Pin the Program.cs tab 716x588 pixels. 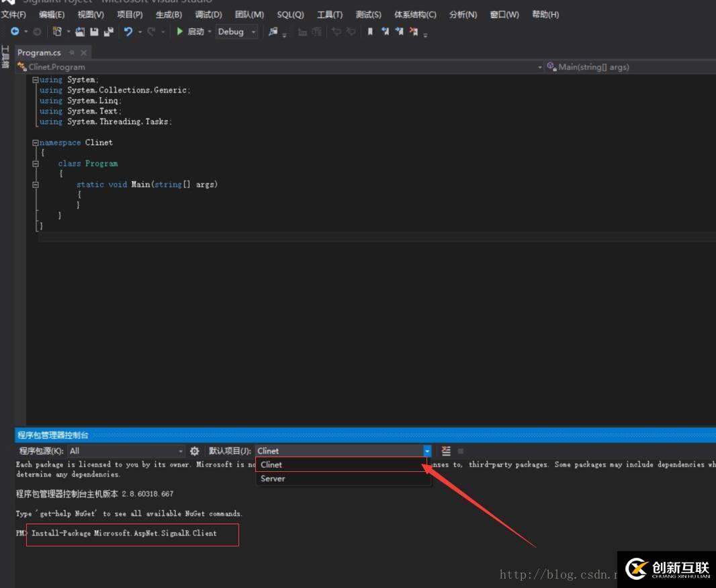(x=72, y=52)
